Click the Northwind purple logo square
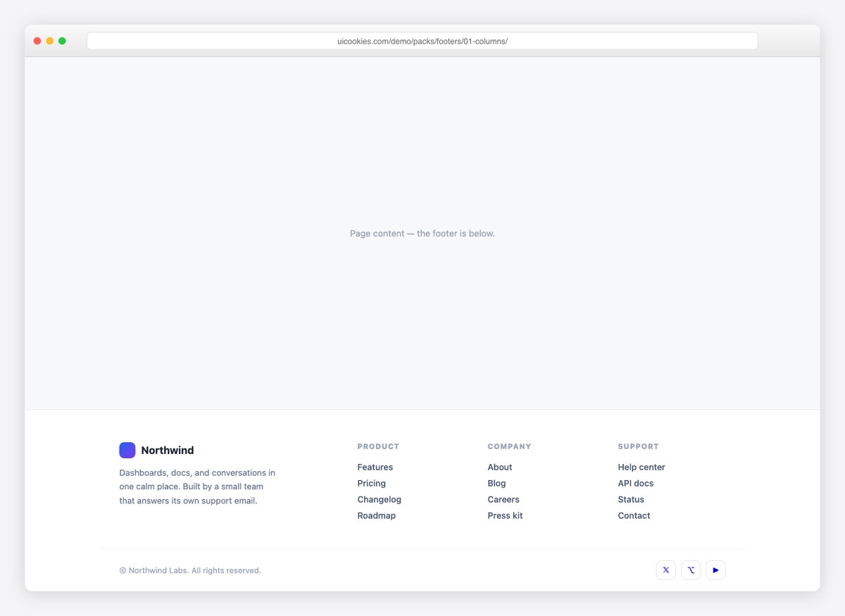Screen dimensions: 845x616 click(127, 450)
